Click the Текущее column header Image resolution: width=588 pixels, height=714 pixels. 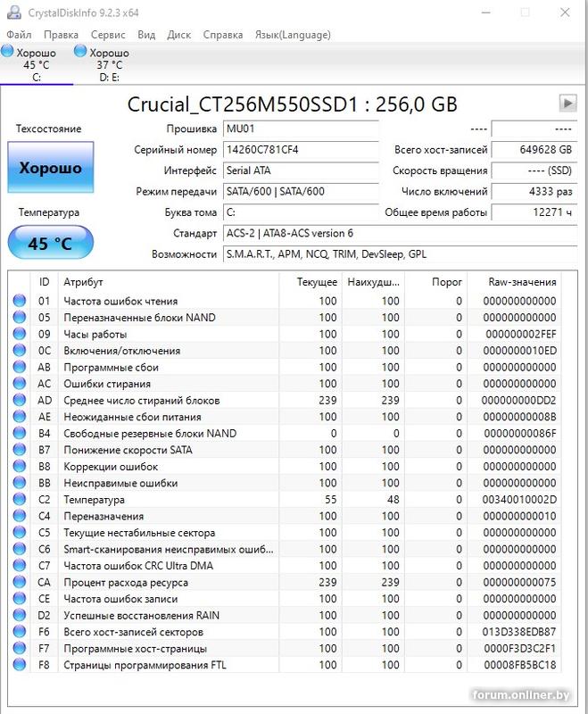click(x=311, y=282)
